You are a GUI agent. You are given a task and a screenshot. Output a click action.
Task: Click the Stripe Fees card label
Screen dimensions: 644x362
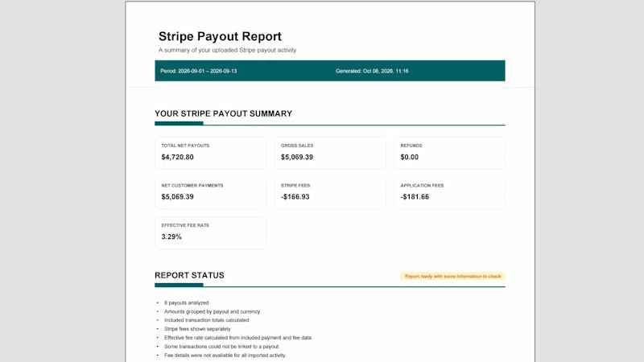click(x=295, y=186)
